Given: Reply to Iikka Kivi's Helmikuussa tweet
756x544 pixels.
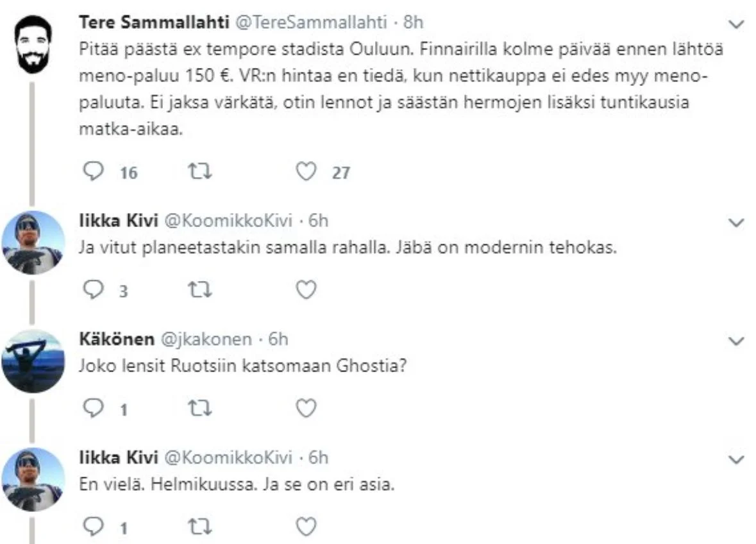Looking at the screenshot, I should click(95, 527).
